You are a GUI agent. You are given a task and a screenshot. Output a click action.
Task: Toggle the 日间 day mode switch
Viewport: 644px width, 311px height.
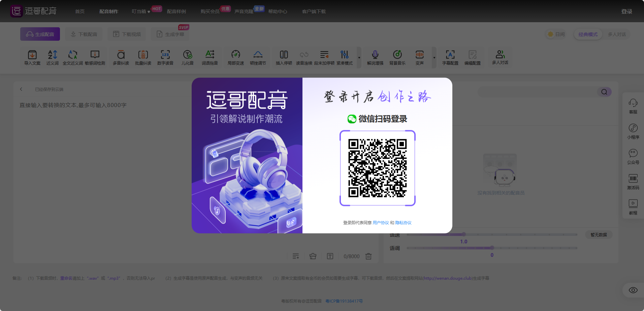[x=556, y=34]
